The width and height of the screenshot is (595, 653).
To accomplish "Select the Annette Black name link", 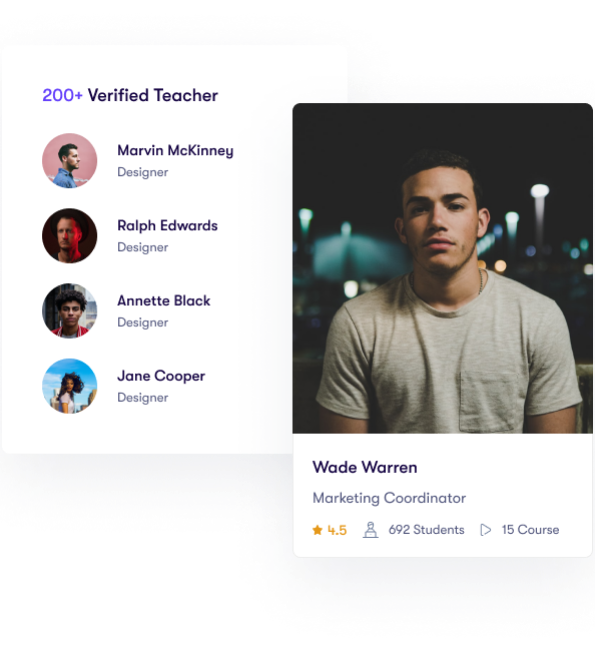I will pos(164,301).
